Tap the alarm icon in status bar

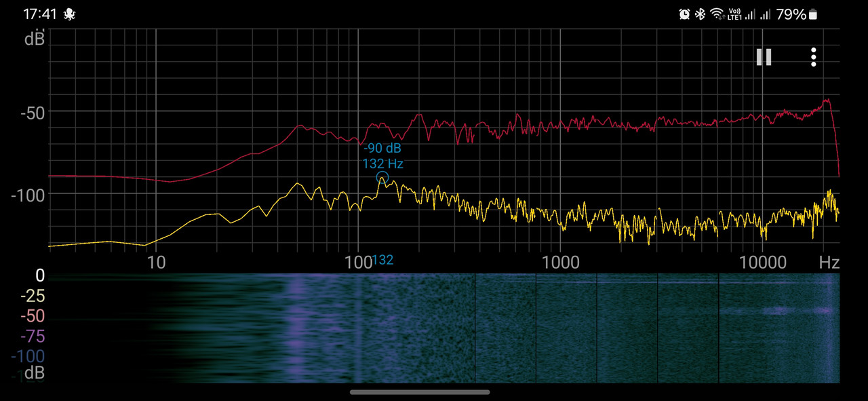pyautogui.click(x=684, y=14)
